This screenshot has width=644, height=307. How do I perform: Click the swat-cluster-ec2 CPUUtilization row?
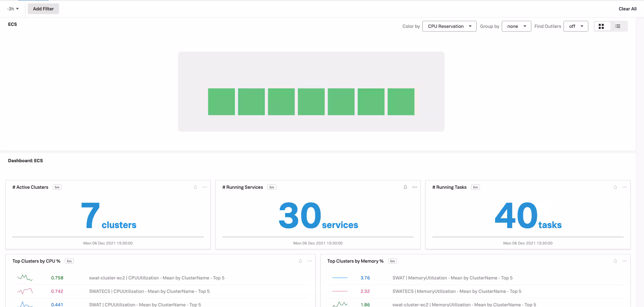click(x=157, y=278)
